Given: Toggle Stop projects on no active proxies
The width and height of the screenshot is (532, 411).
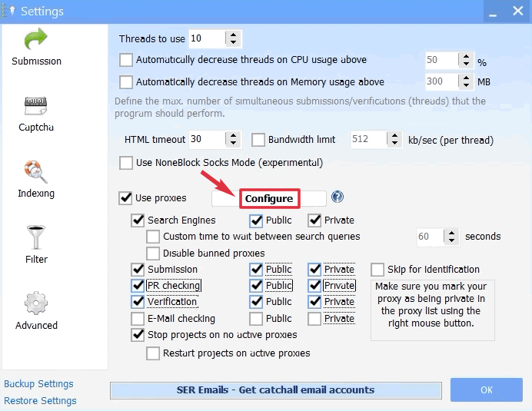Looking at the screenshot, I should [138, 335].
